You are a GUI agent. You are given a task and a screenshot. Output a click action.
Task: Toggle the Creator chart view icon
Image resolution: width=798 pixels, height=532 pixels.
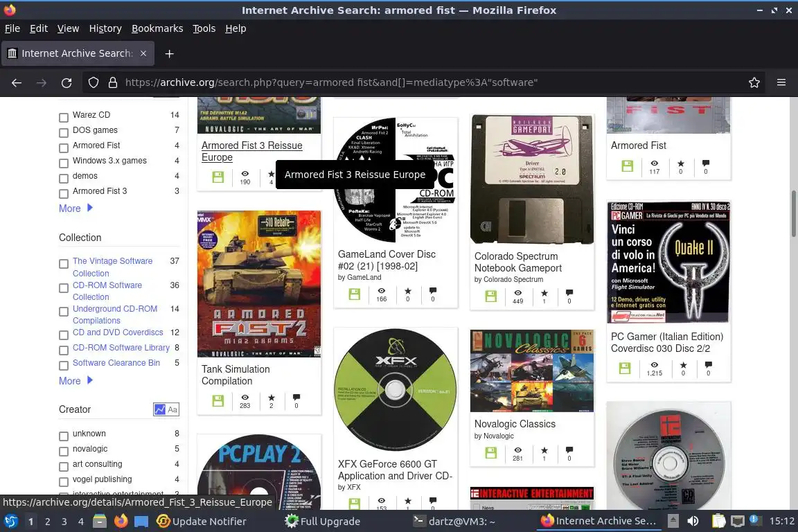click(x=160, y=409)
